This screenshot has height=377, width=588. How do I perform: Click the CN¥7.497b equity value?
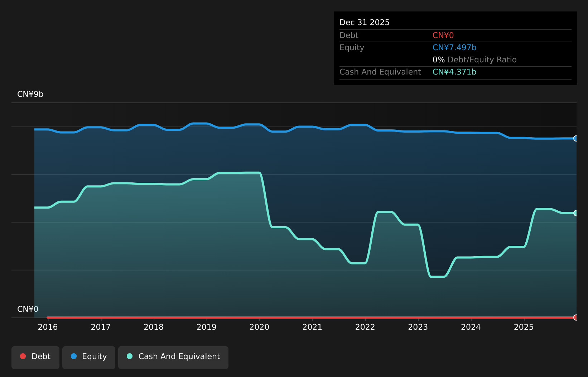pyautogui.click(x=454, y=48)
